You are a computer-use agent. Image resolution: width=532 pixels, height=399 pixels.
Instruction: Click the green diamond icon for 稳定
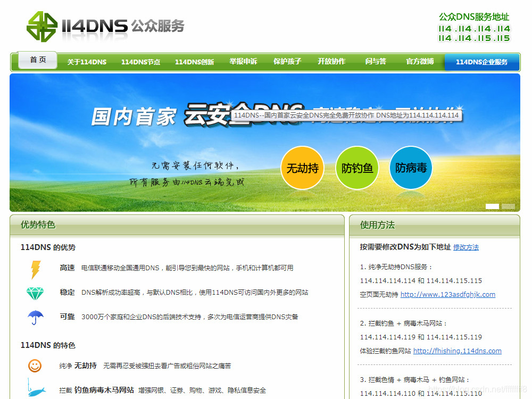point(35,294)
